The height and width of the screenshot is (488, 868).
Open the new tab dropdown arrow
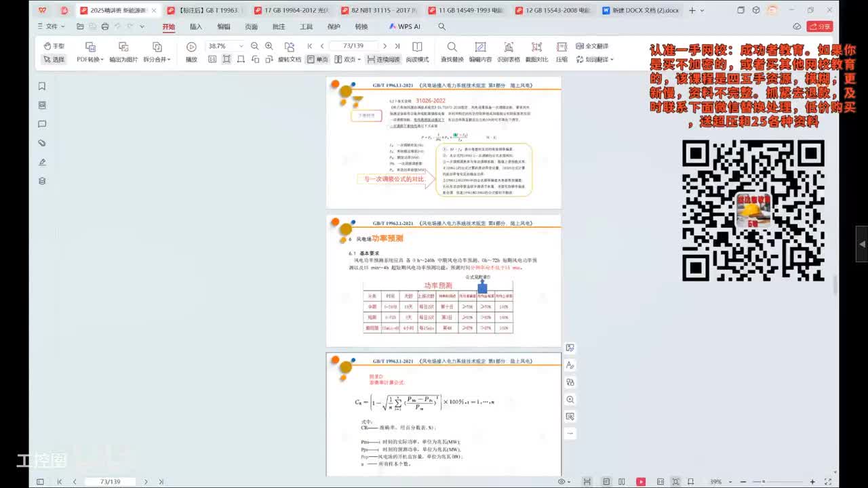703,10
